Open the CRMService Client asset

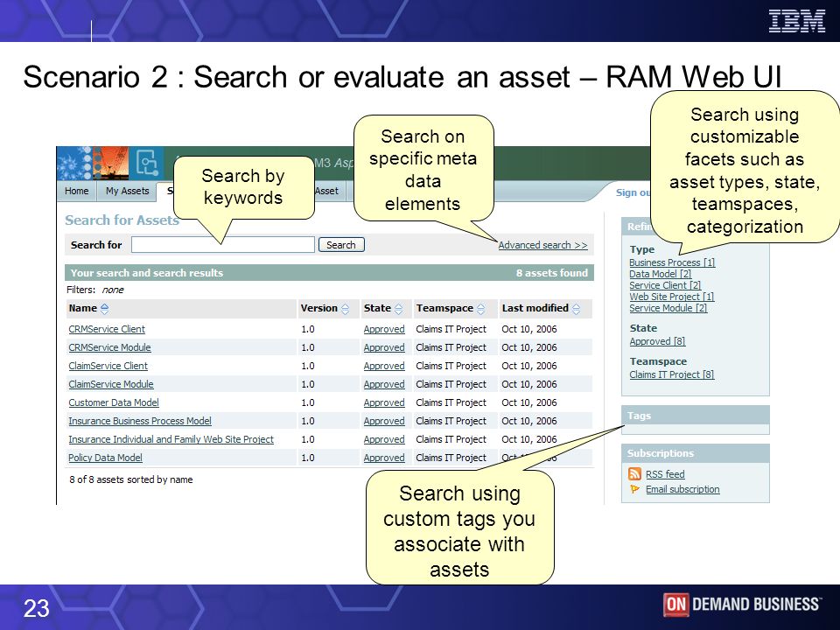coord(107,329)
